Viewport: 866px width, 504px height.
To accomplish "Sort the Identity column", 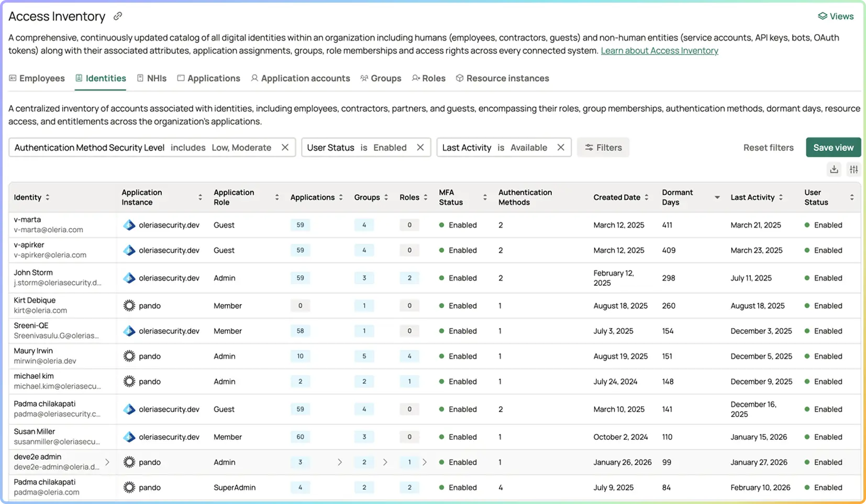I will click(48, 197).
